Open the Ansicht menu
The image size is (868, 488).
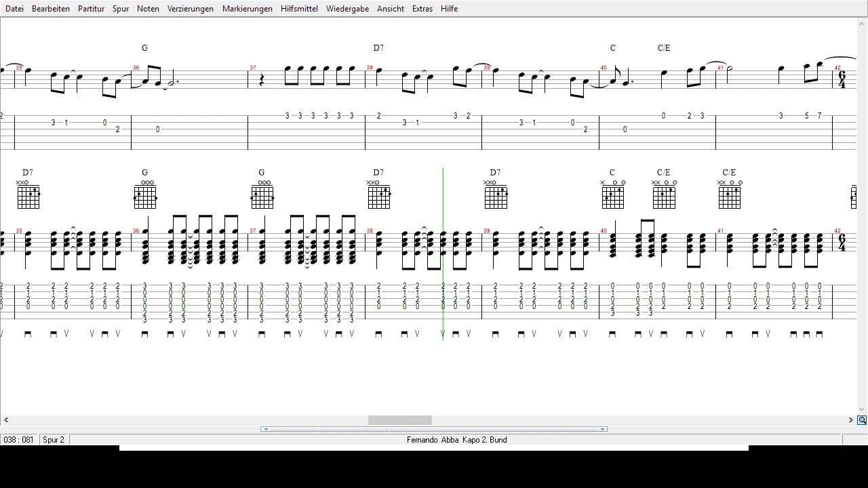pyautogui.click(x=391, y=9)
